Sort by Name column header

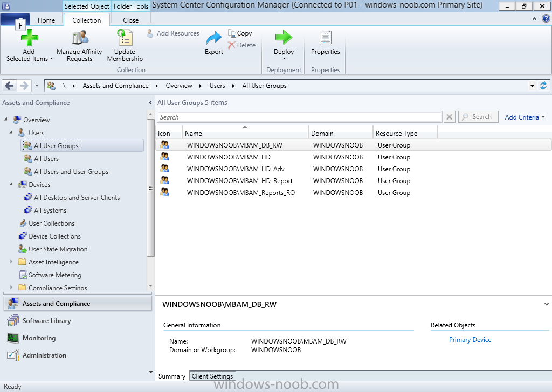click(x=245, y=133)
